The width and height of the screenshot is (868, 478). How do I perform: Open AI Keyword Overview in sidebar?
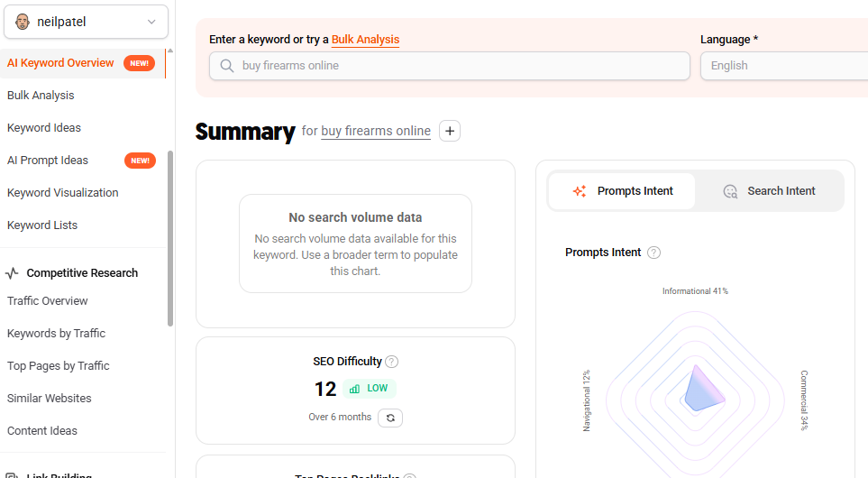60,63
